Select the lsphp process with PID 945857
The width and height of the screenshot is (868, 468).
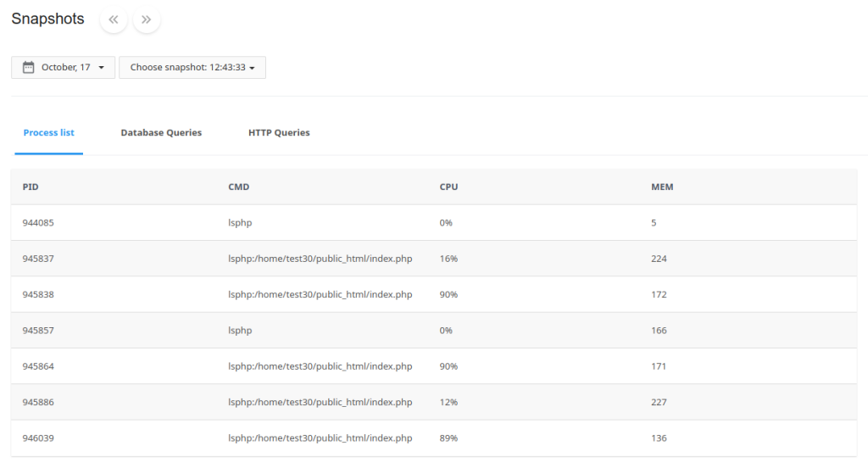(434, 330)
